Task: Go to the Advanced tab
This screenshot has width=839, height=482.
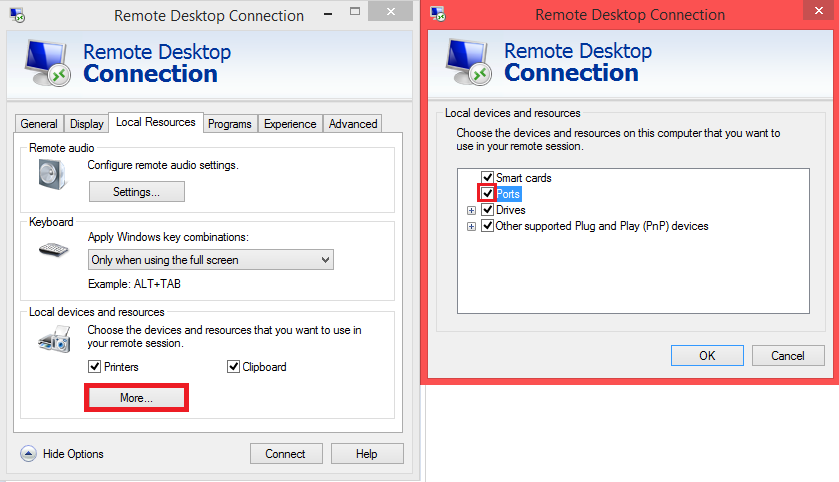Action: coord(353,124)
